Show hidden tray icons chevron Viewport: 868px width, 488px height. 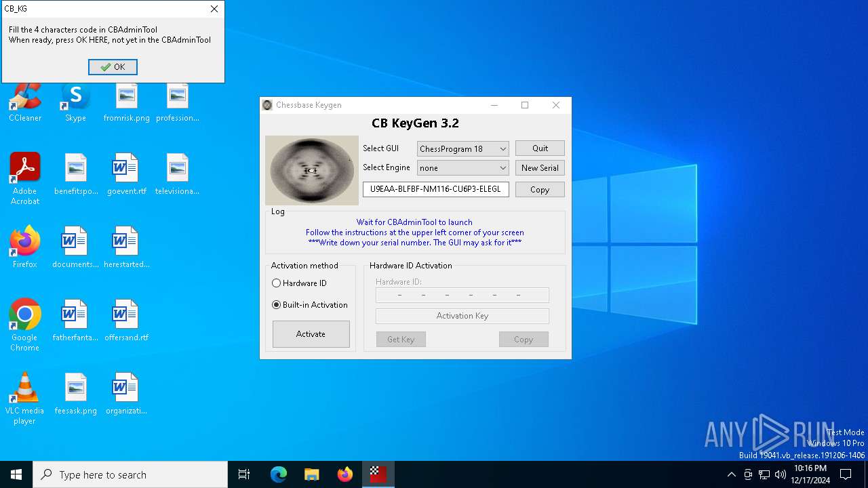click(x=731, y=474)
